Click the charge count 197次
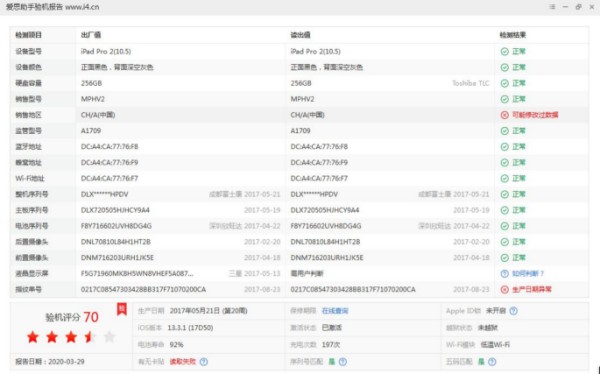Viewport: 600px width, 374px height. pyautogui.click(x=331, y=345)
